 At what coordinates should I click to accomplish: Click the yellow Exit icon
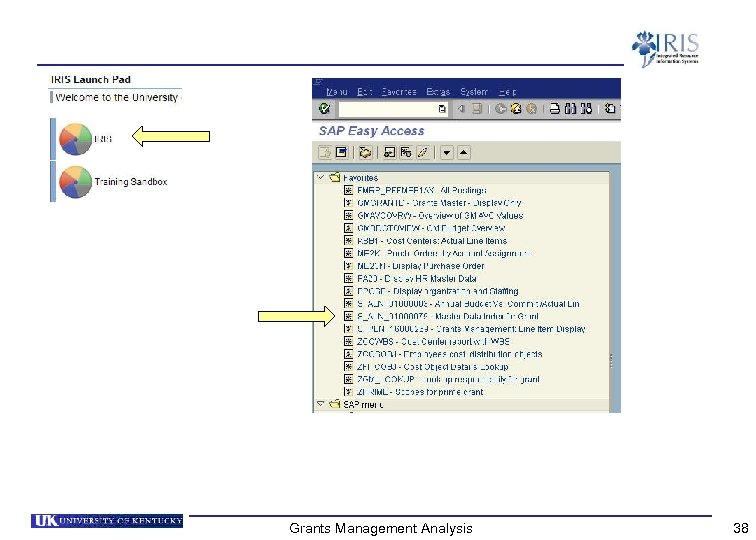516,108
